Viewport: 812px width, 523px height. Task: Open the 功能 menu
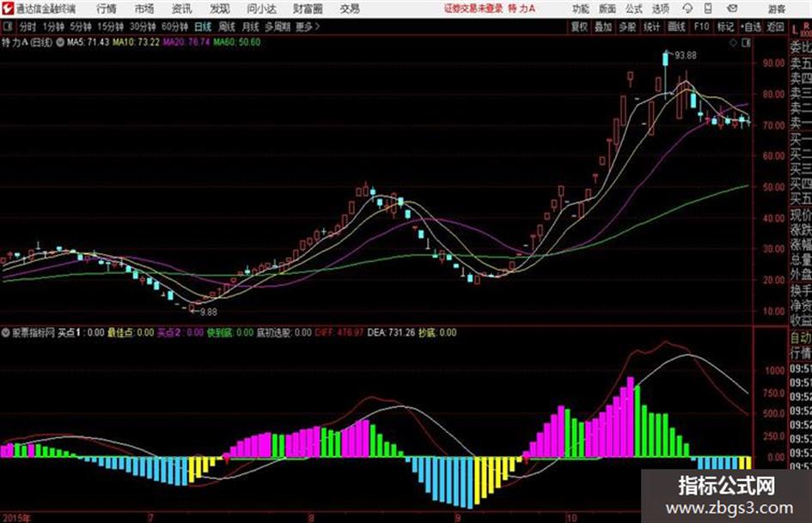581,9
